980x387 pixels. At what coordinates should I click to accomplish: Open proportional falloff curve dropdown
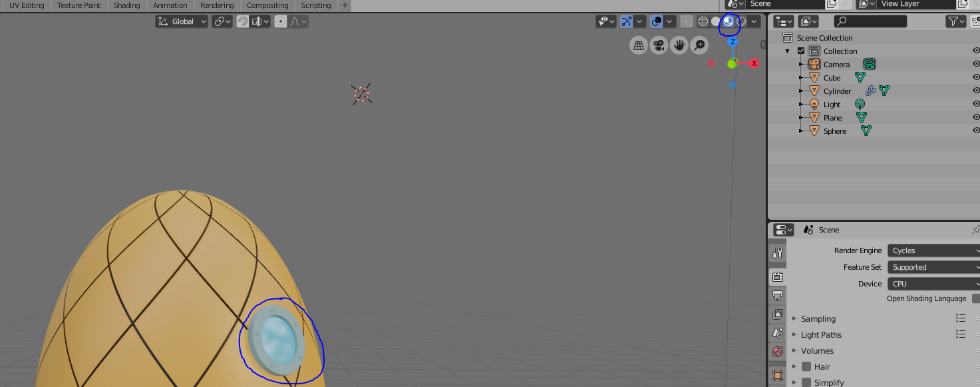point(298,21)
